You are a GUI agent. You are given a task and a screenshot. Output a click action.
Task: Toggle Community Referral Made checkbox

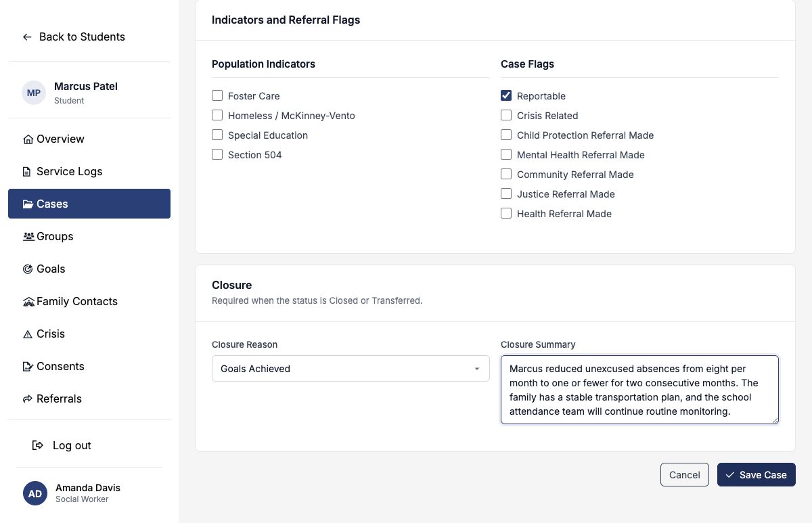[506, 174]
